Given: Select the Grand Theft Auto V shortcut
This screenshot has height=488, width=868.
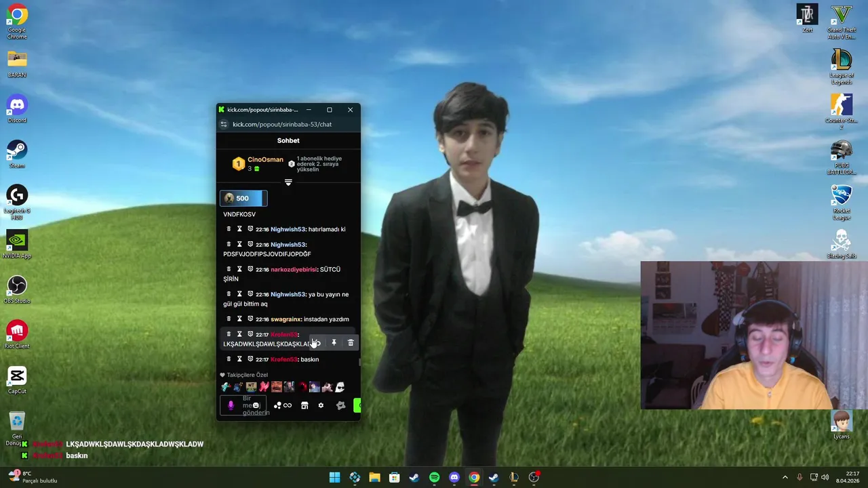Looking at the screenshot, I should click(842, 22).
